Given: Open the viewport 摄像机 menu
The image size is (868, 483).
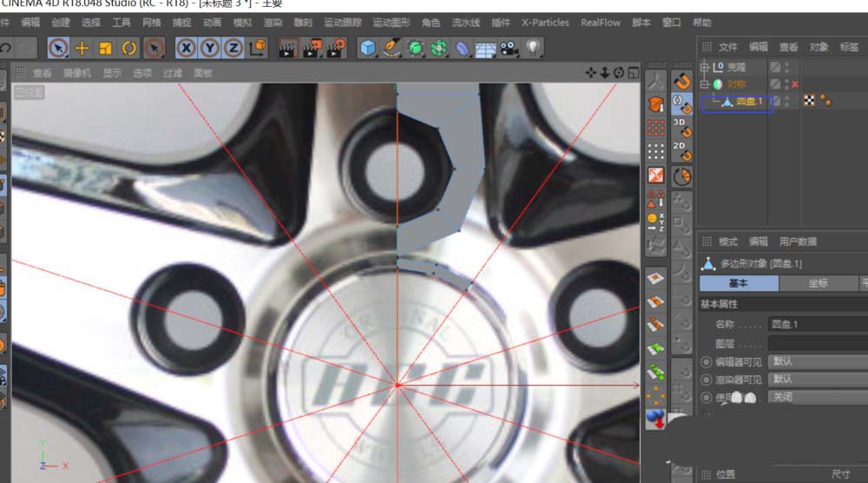Looking at the screenshot, I should point(76,73).
